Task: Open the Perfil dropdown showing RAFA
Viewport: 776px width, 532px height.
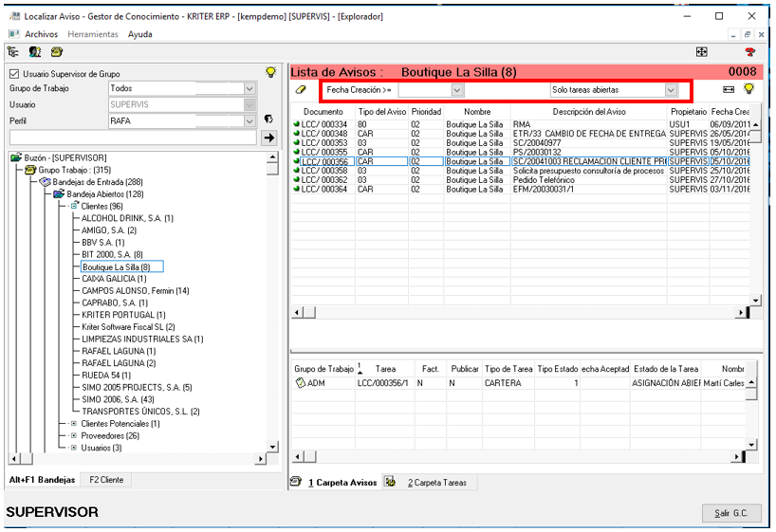Action: coord(249,121)
